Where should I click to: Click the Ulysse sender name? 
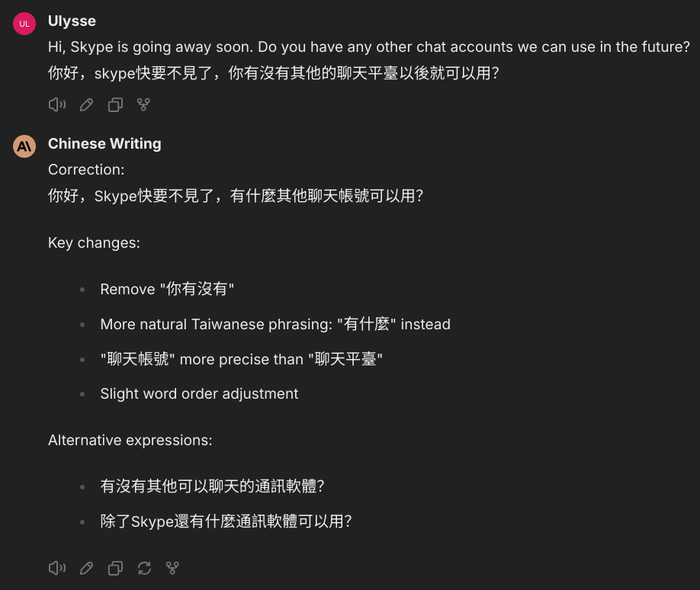coord(72,21)
